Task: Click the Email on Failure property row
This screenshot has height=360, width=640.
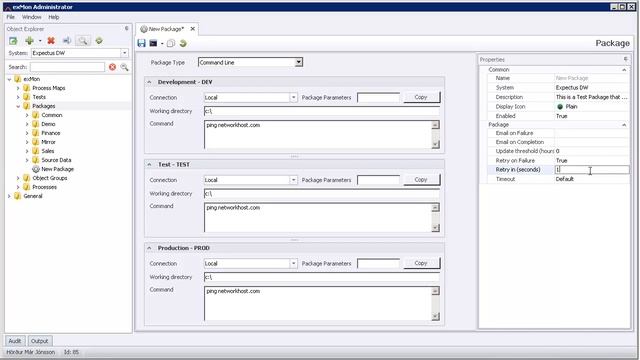Action: click(558, 133)
